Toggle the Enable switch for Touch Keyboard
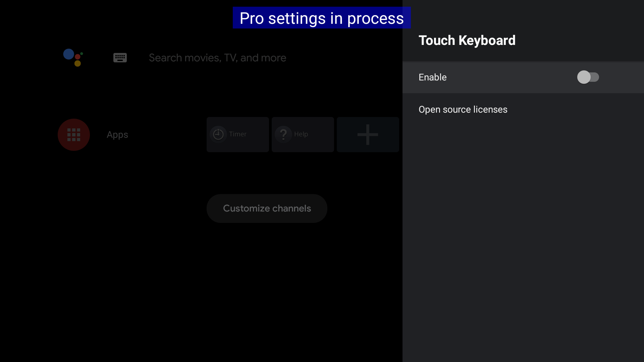The height and width of the screenshot is (362, 644). (x=588, y=77)
